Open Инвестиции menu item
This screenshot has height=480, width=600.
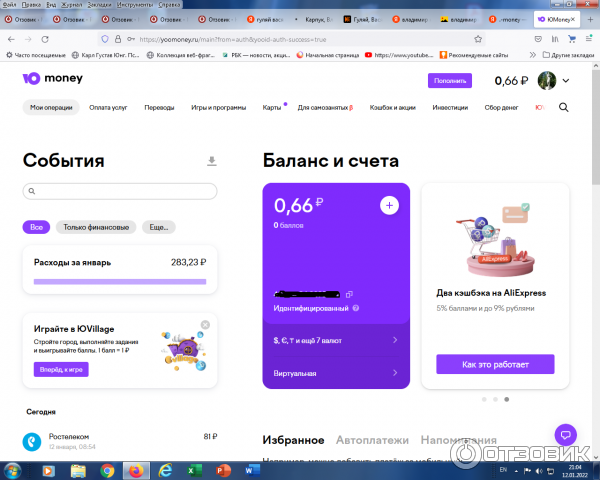coord(450,108)
